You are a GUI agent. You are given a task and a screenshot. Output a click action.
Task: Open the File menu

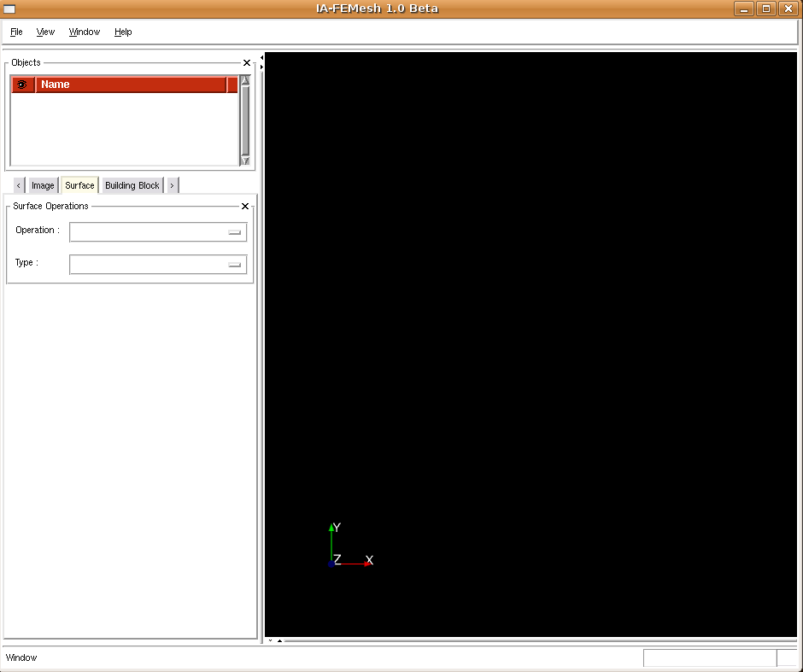(16, 32)
